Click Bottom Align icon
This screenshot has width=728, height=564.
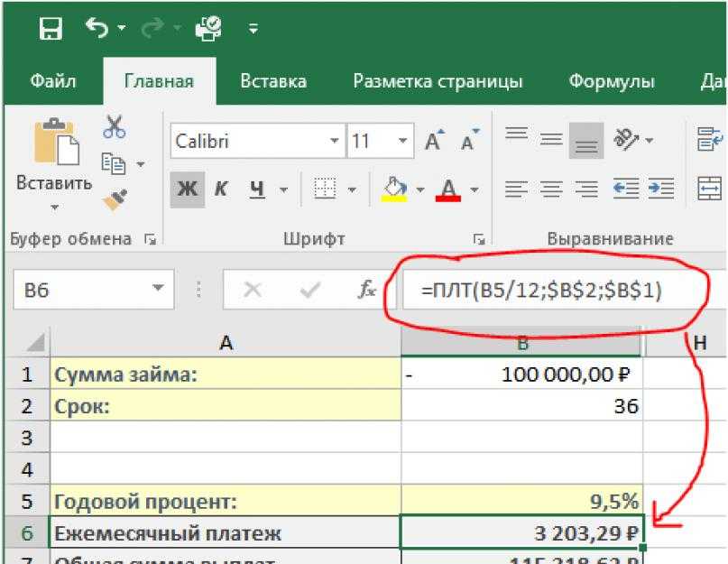(586, 141)
